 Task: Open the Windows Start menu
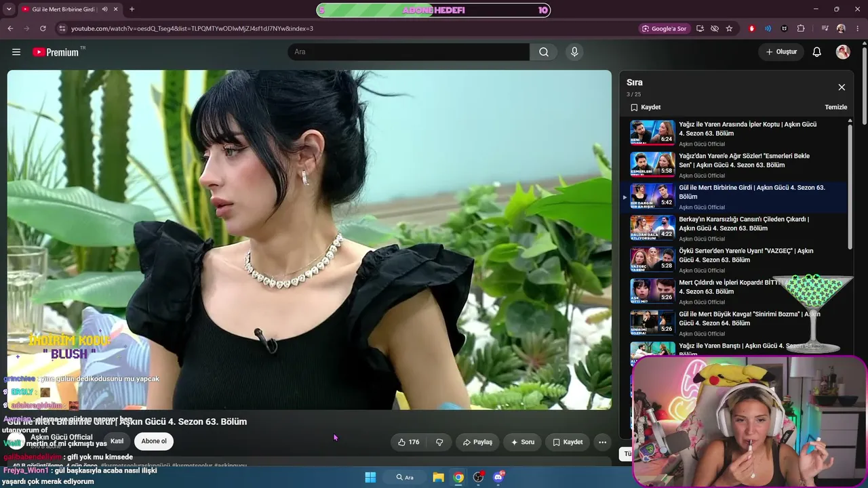(x=370, y=477)
